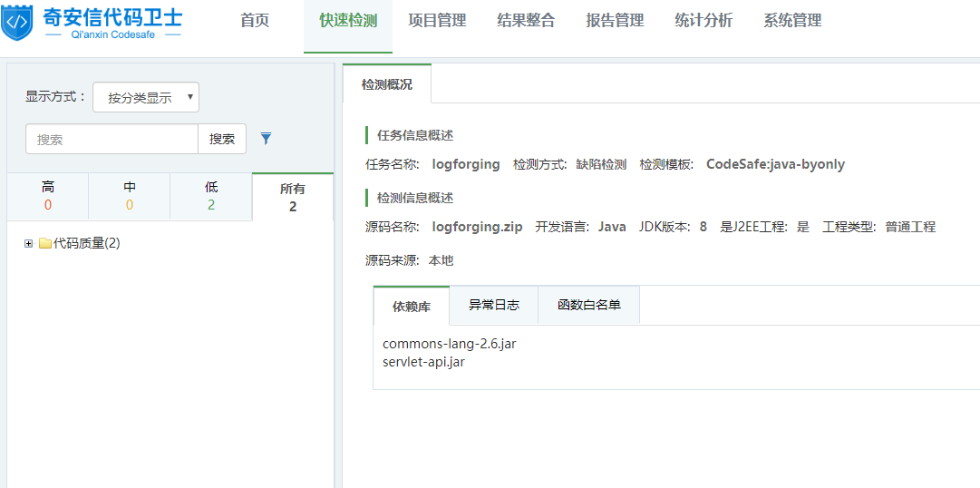Select the 中 severity filter tab

129,196
